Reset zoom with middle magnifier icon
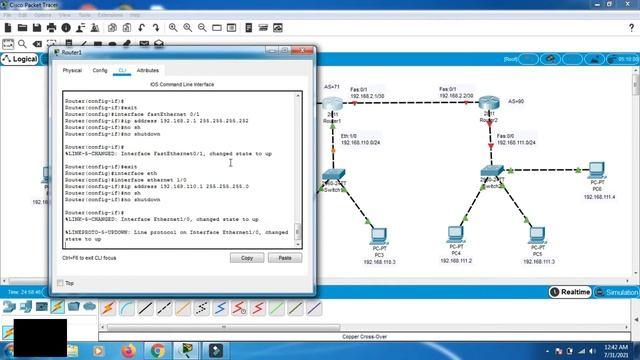 [x=188, y=28]
